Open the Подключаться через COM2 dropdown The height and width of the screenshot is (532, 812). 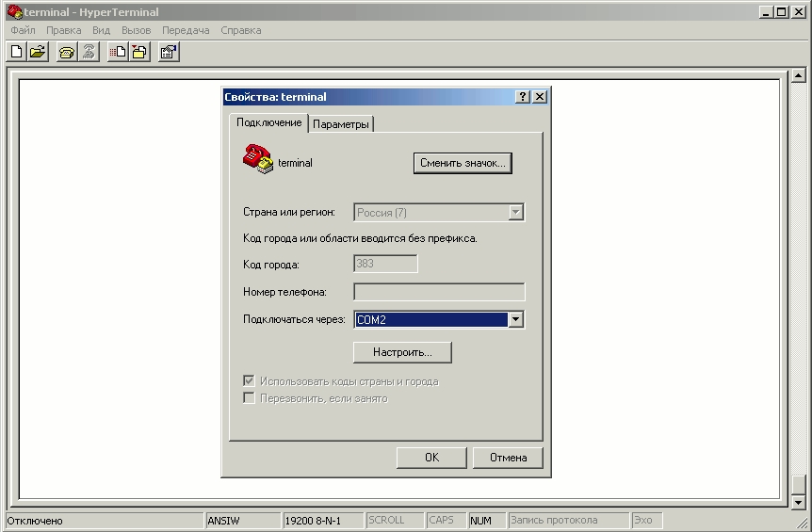tap(515, 319)
